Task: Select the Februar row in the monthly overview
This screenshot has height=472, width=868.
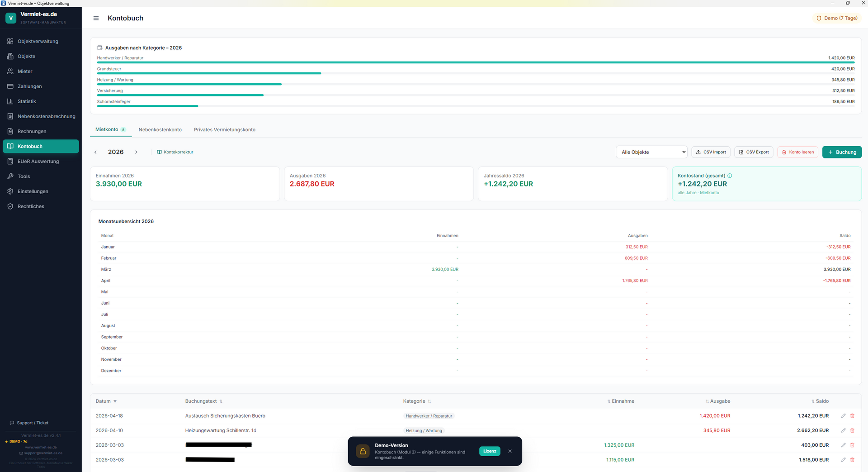Action: click(x=476, y=258)
